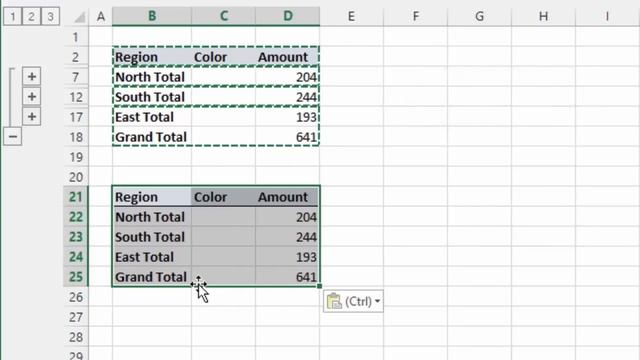640x360 pixels.
Task: Click Grand Total cell in row 18
Action: (x=152, y=137)
